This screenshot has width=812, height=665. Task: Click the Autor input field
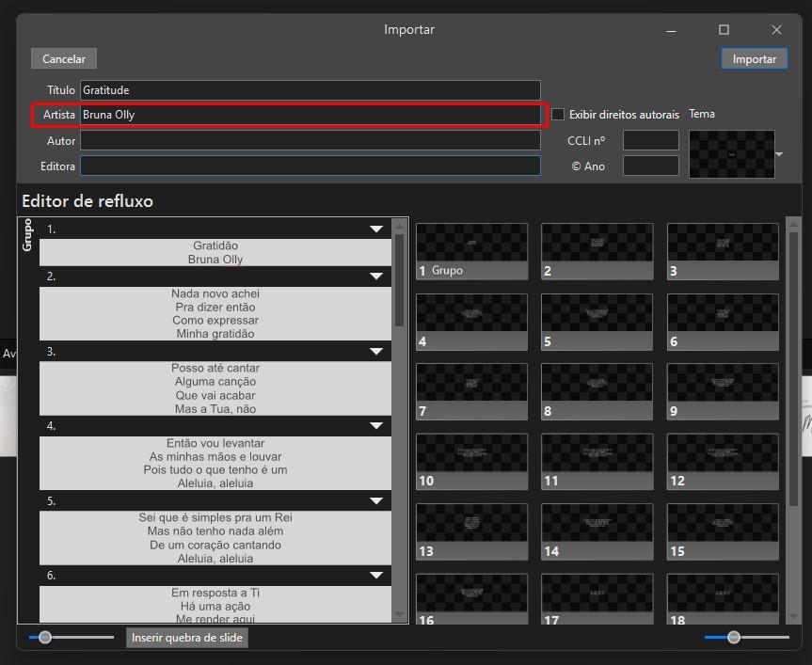(310, 140)
